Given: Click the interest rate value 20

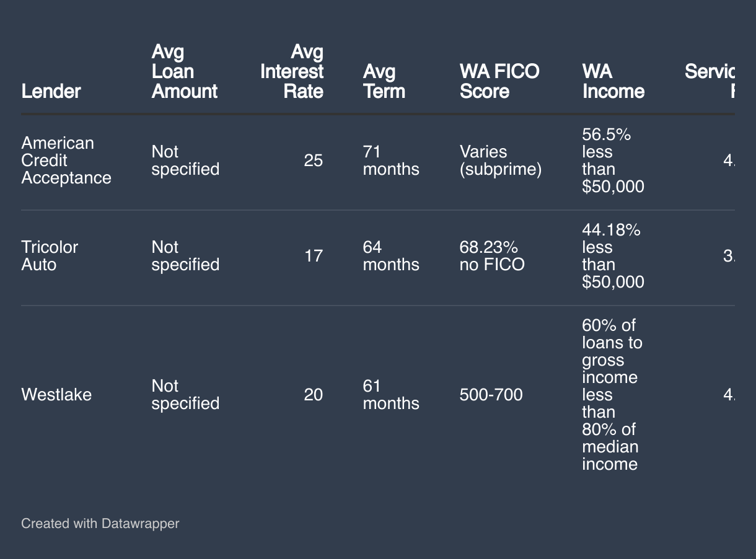Looking at the screenshot, I should pyautogui.click(x=313, y=395).
